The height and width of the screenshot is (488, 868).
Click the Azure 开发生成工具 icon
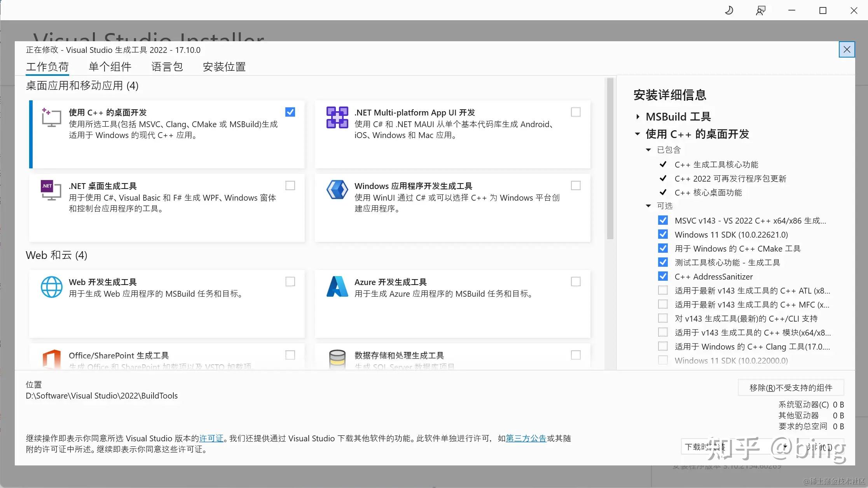click(337, 287)
